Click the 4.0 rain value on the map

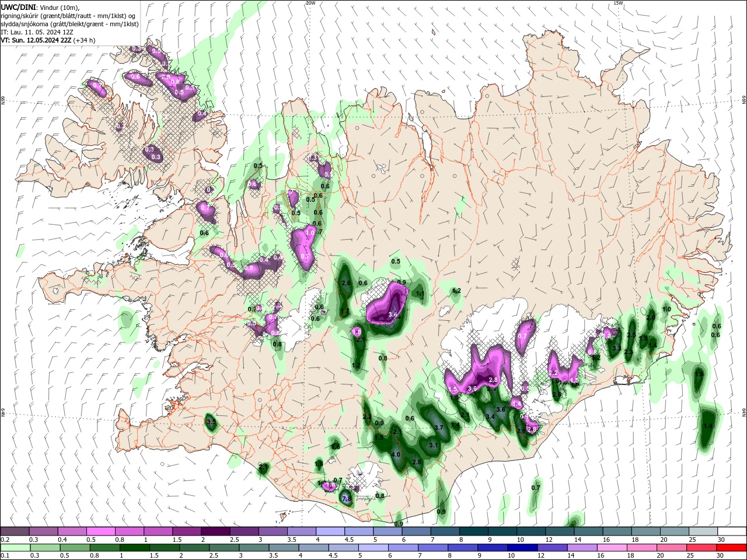tap(395, 455)
